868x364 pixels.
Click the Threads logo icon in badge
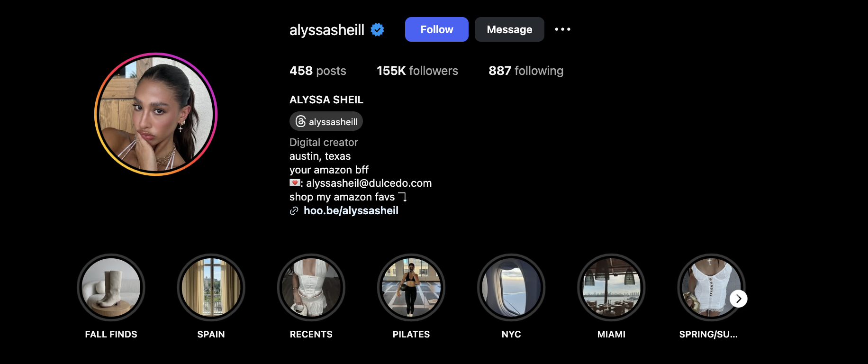300,121
